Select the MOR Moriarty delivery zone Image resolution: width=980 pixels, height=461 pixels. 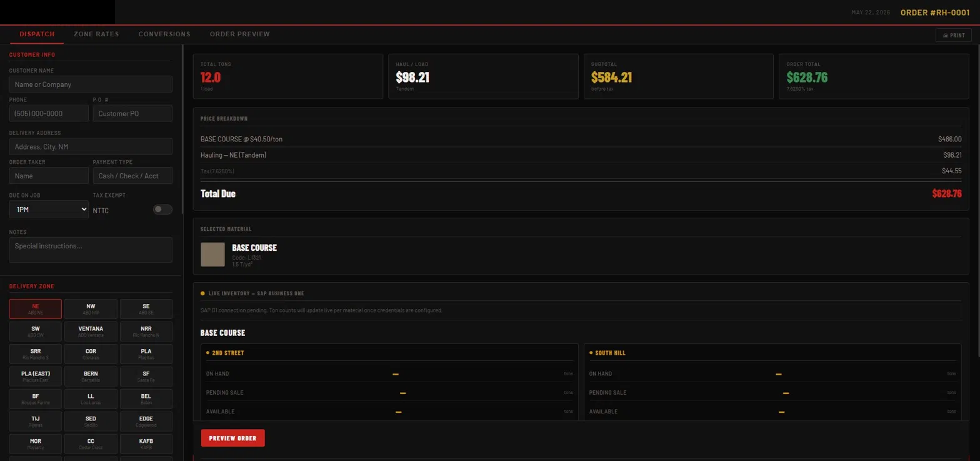[x=36, y=444]
